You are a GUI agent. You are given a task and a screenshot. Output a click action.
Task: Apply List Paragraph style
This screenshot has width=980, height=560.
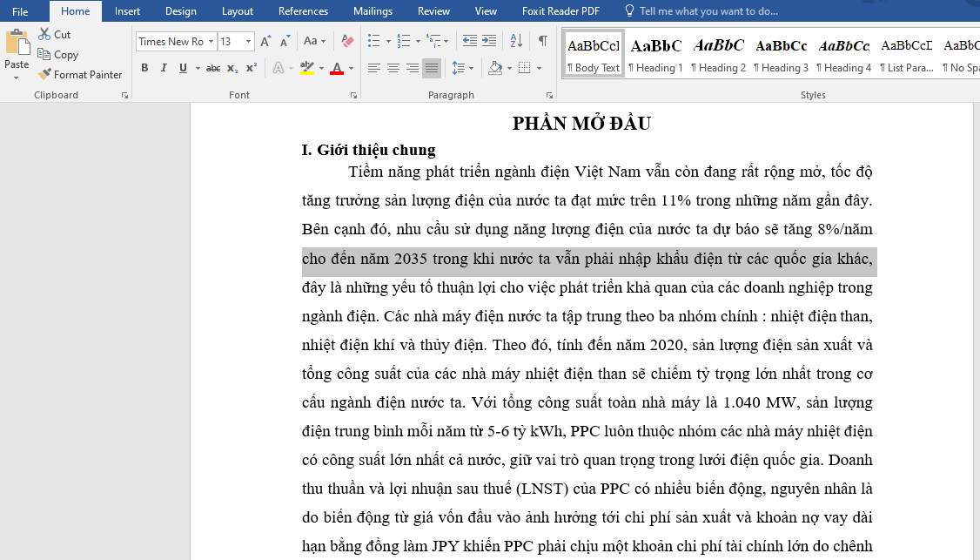tap(906, 54)
